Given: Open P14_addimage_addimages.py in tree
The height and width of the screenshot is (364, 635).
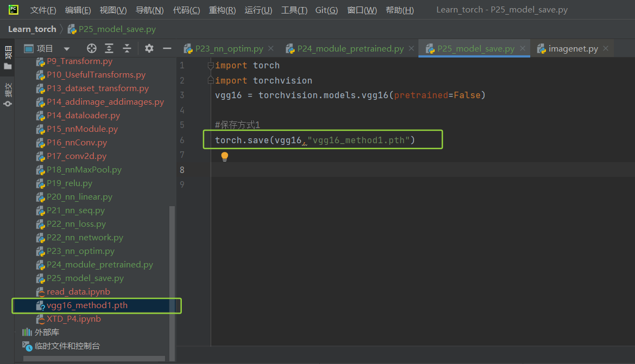Looking at the screenshot, I should tap(105, 102).
